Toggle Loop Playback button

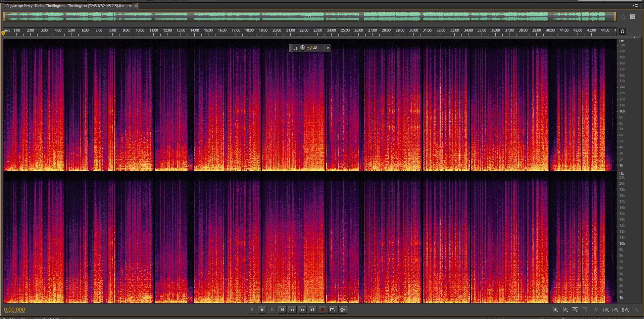point(333,310)
